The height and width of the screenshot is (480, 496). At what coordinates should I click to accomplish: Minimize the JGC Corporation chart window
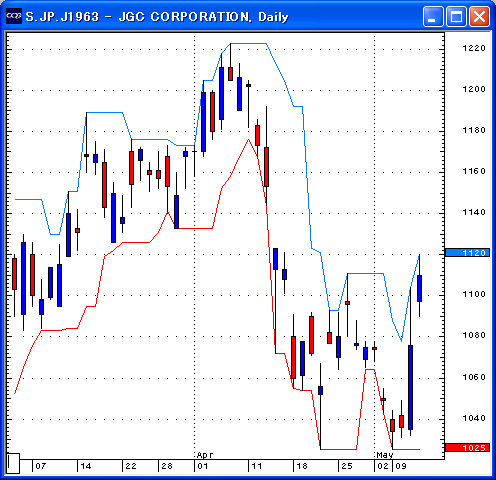point(433,16)
